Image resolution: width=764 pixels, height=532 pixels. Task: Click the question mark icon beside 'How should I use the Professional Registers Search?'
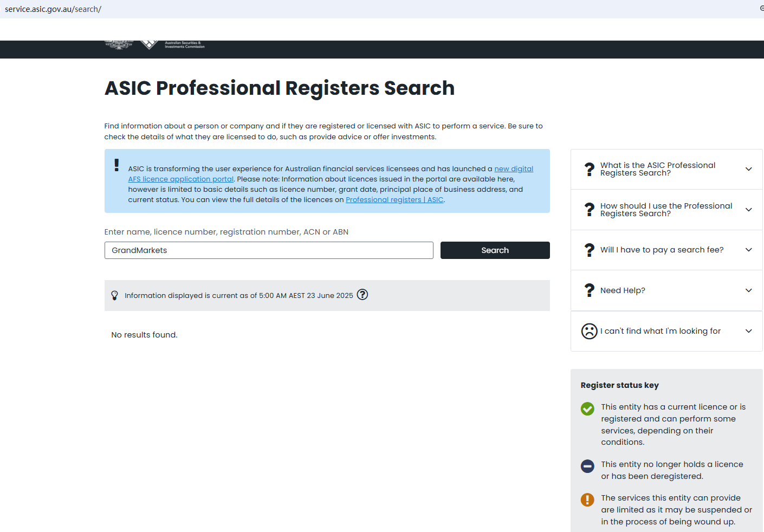(x=590, y=210)
